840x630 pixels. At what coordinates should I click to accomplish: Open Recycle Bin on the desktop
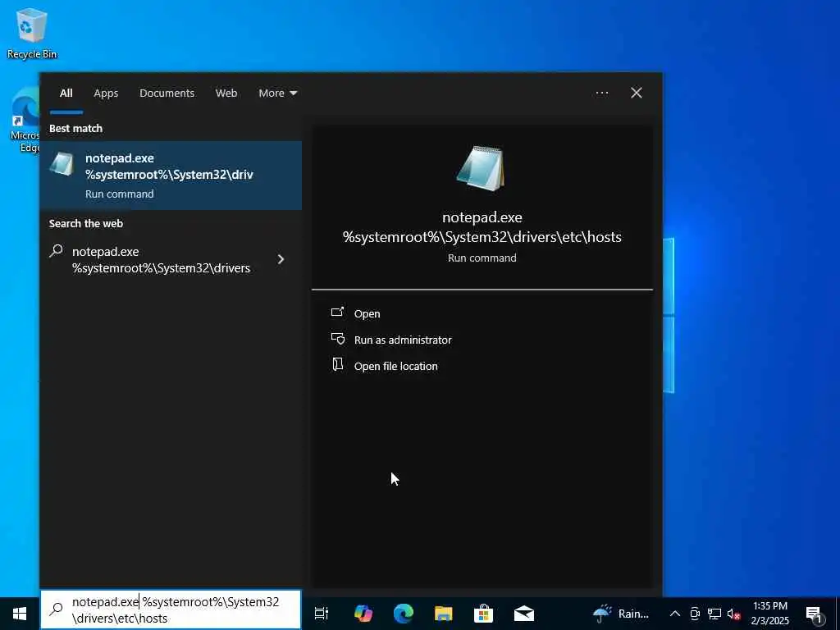(32, 33)
